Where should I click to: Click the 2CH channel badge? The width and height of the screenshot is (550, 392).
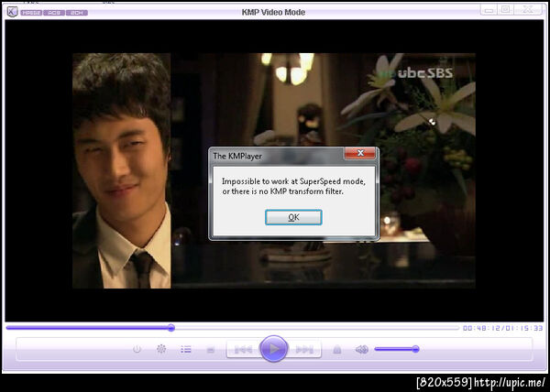coord(77,13)
